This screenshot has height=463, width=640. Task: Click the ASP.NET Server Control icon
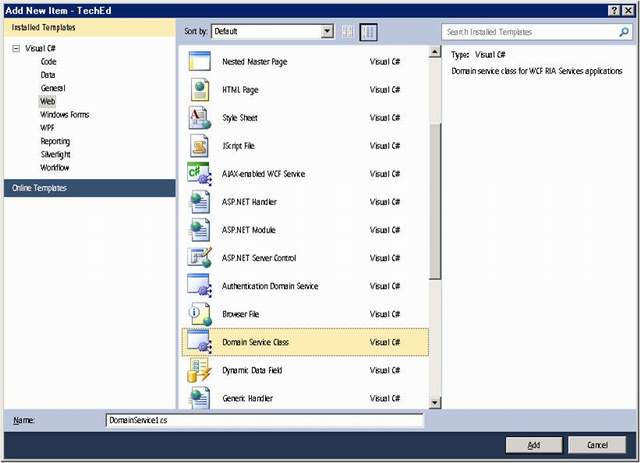pyautogui.click(x=200, y=258)
